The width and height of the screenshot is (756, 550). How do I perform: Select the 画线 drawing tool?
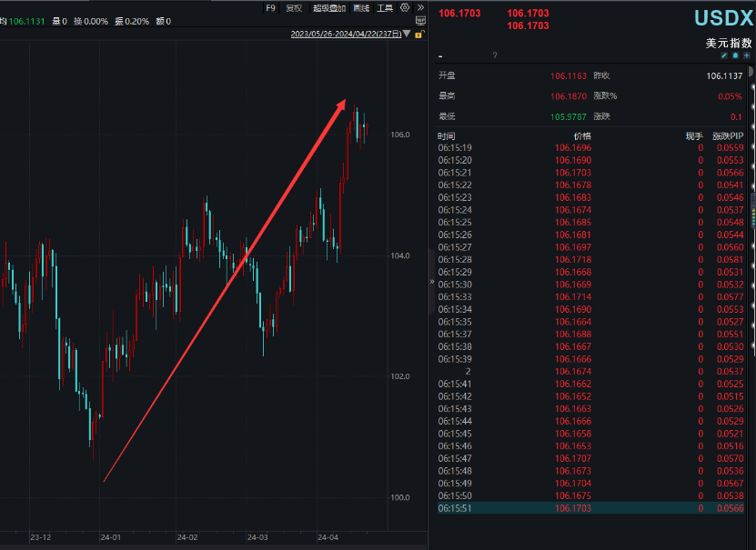coord(361,7)
